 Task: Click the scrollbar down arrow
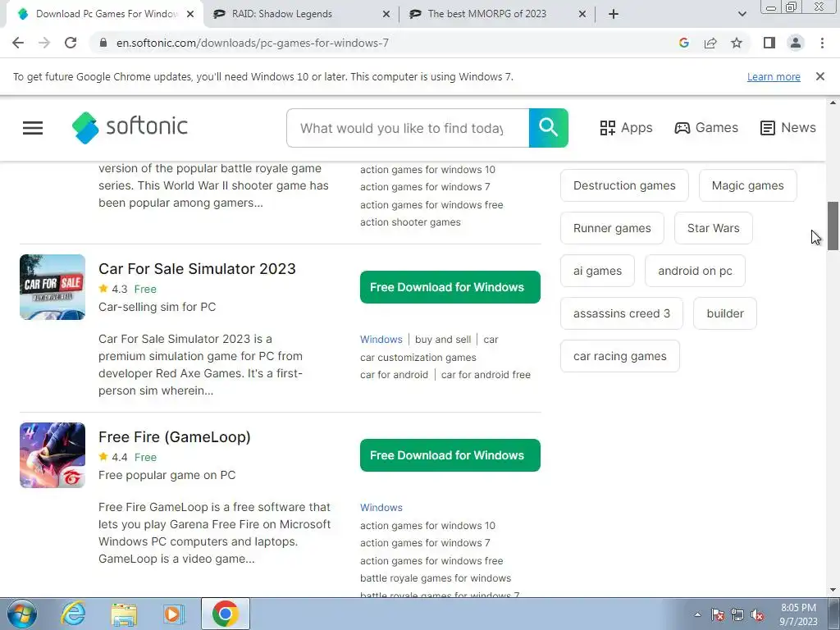click(x=833, y=590)
